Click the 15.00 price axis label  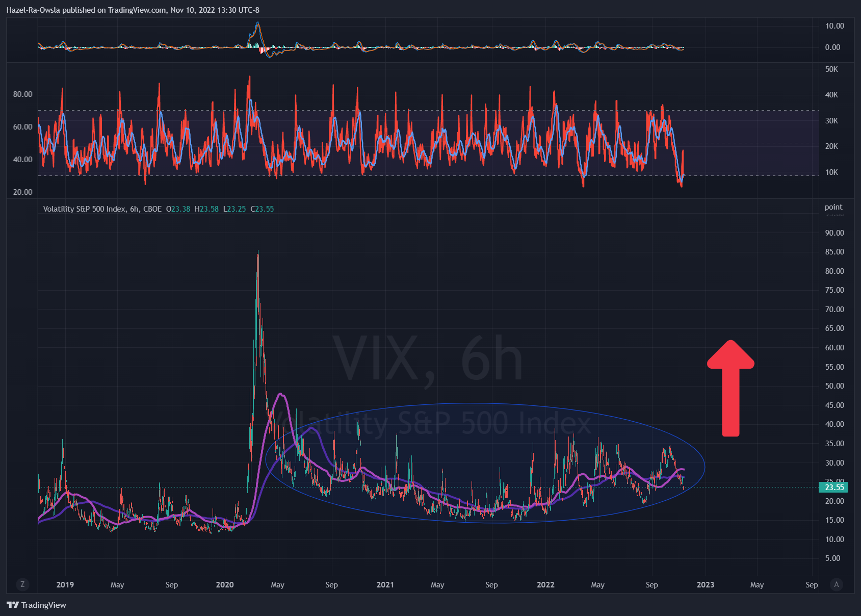coord(834,520)
